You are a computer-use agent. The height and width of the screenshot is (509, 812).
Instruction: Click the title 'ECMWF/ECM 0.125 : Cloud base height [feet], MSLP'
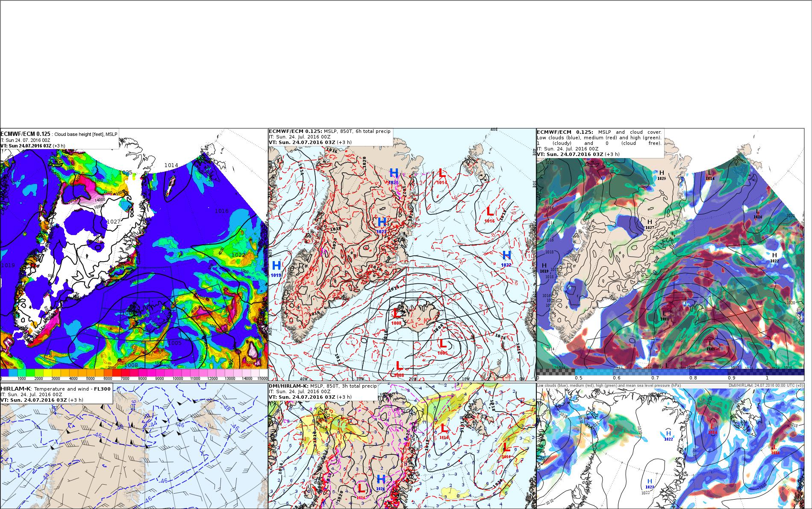pyautogui.click(x=59, y=134)
